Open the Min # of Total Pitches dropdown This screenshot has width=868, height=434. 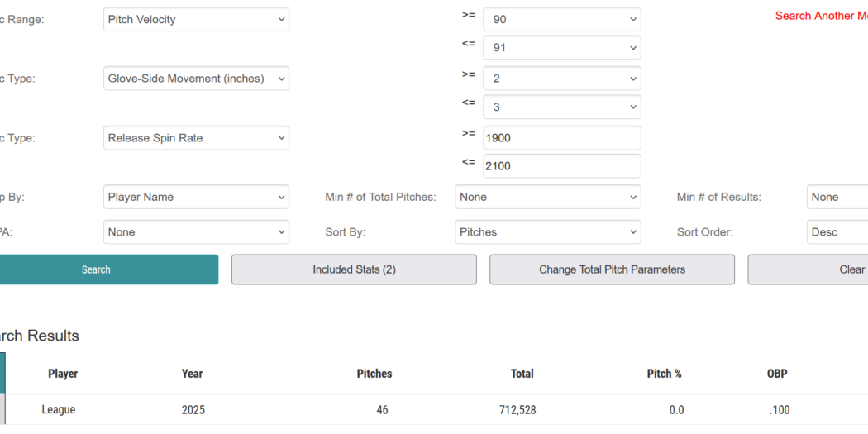pos(548,198)
